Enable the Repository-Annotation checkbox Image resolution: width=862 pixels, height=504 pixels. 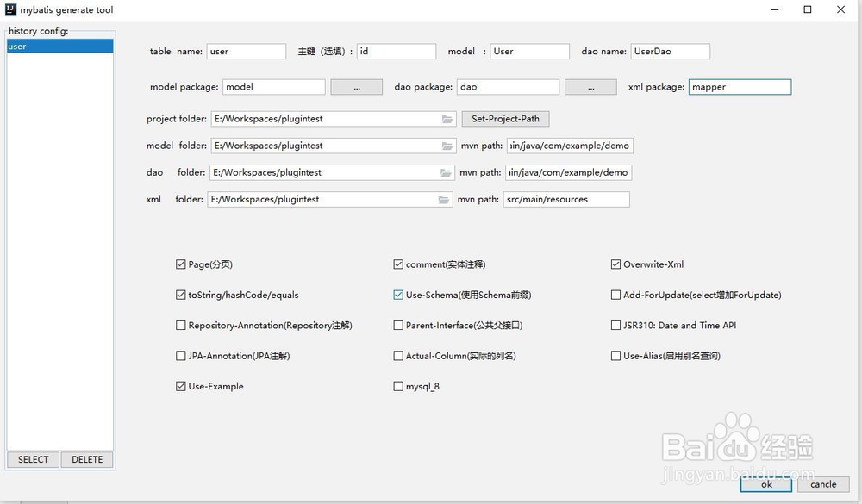pyautogui.click(x=180, y=326)
